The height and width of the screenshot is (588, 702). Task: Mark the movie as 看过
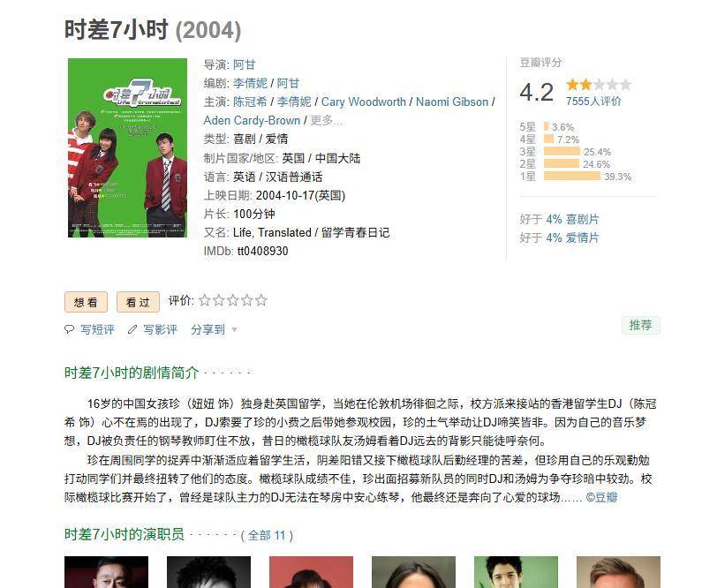[138, 302]
